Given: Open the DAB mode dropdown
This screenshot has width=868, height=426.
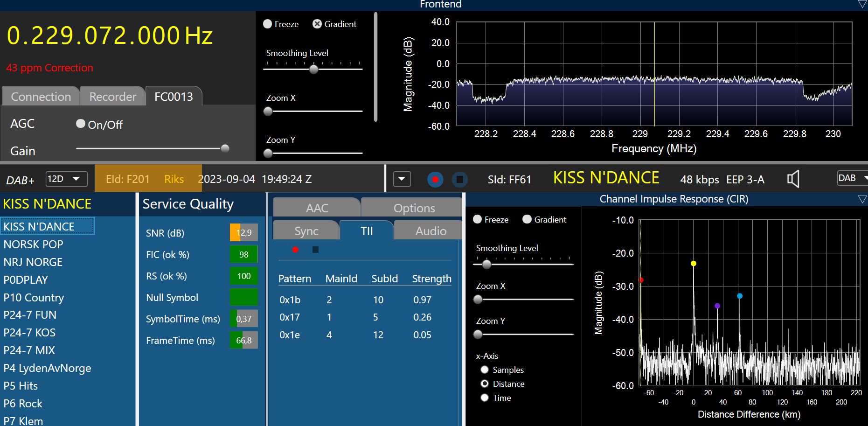Looking at the screenshot, I should (x=852, y=178).
